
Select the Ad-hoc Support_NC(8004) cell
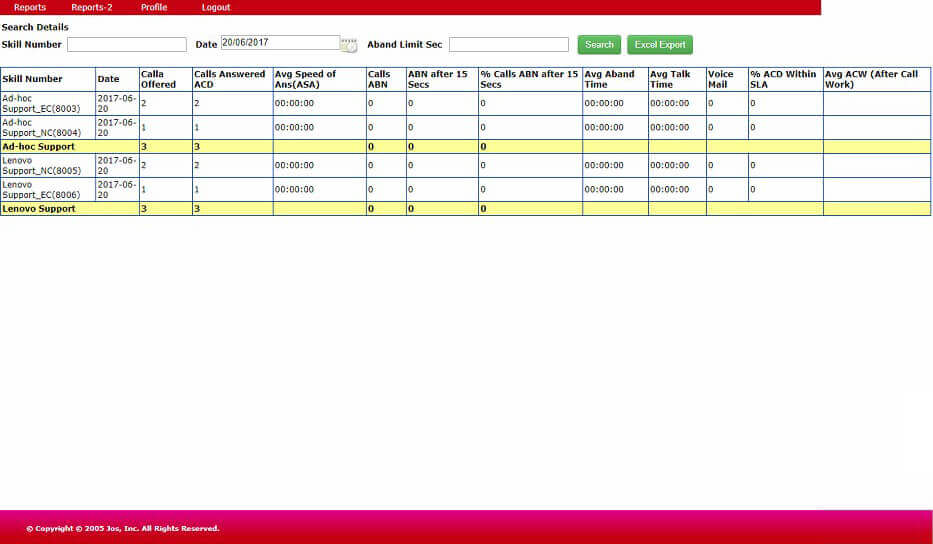[48, 127]
